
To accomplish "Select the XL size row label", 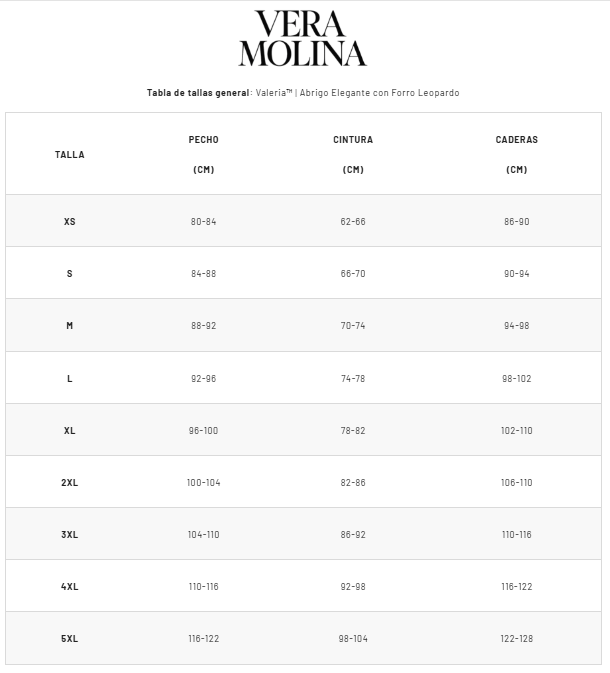I will coord(70,430).
